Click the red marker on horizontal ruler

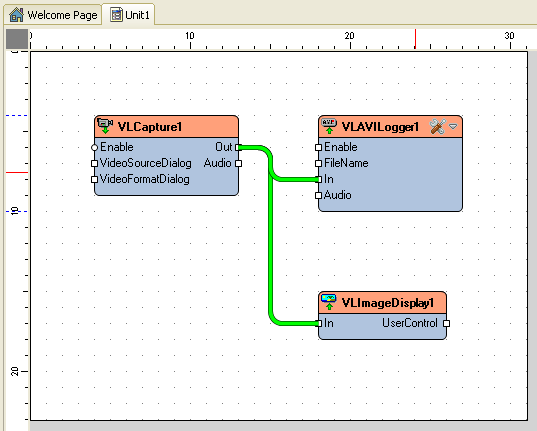415,39
